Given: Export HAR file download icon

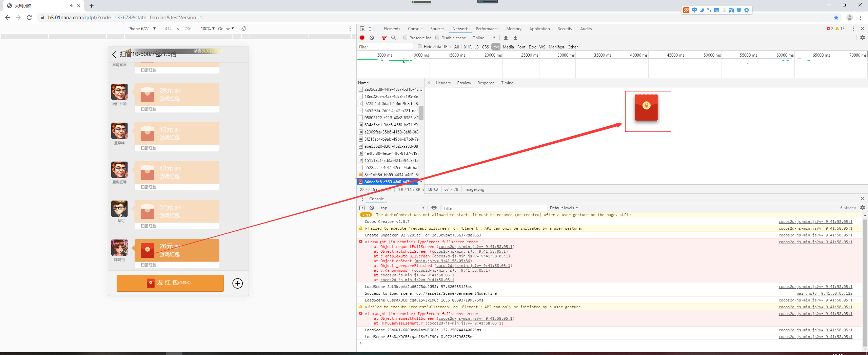Looking at the screenshot, I should click(x=515, y=38).
